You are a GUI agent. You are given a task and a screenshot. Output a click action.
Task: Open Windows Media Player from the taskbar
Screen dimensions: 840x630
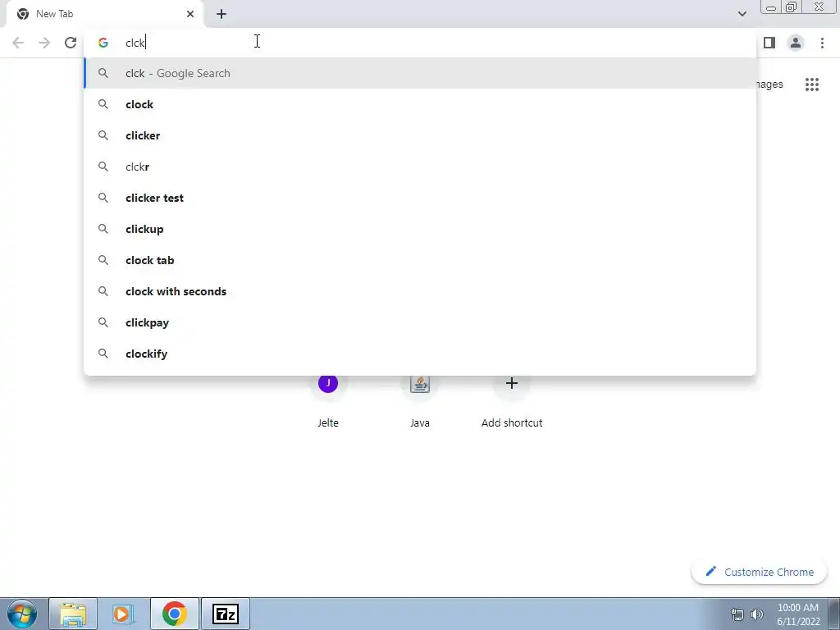tap(123, 614)
